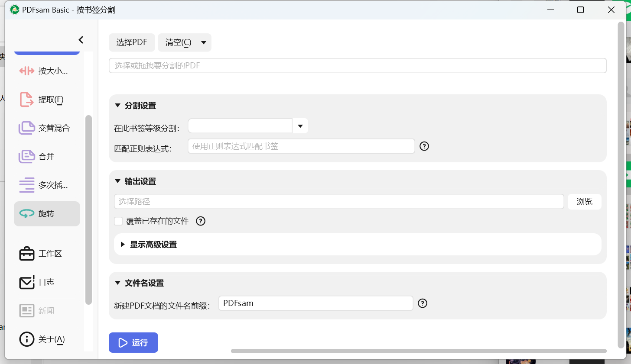The width and height of the screenshot is (631, 364).
Task: Open the multiple insert tool (多次插...)
Action: (47, 185)
